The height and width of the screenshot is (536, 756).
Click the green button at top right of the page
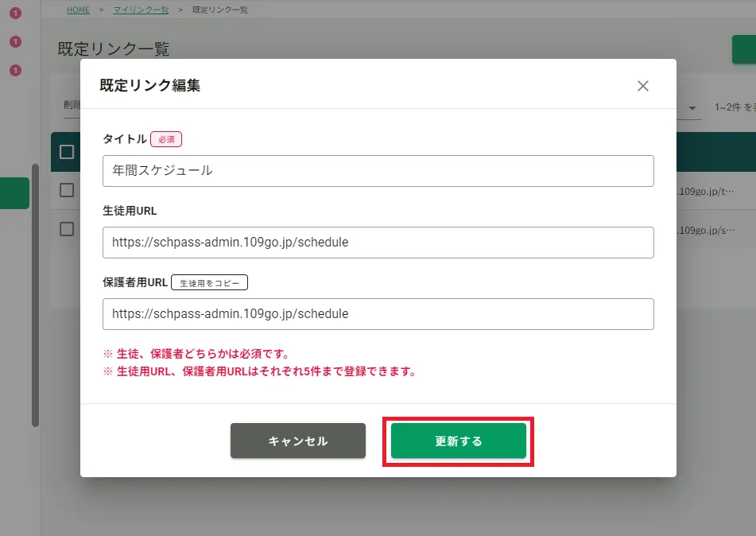point(744,49)
